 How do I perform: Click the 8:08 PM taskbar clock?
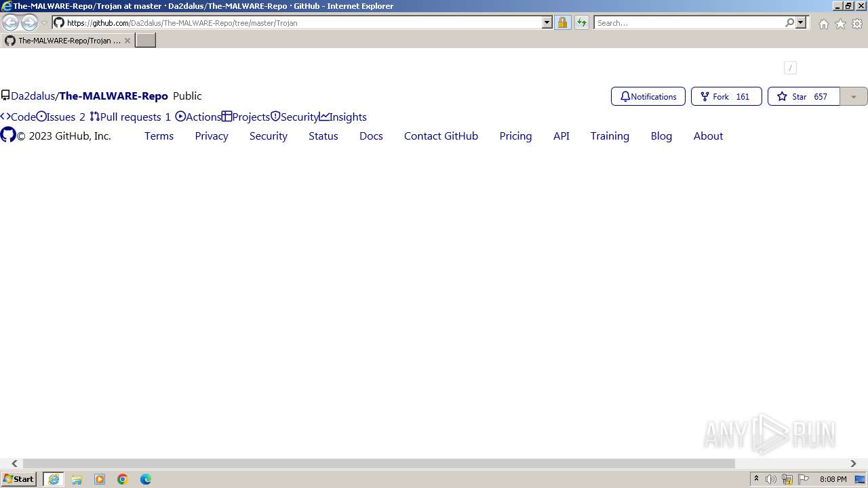[833, 479]
